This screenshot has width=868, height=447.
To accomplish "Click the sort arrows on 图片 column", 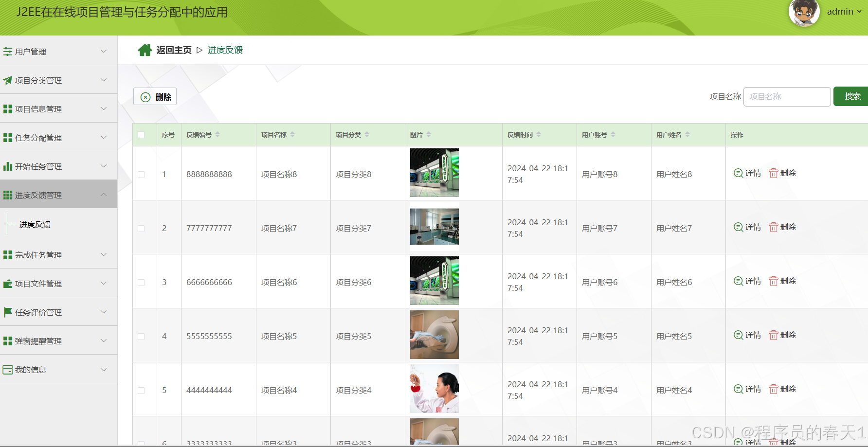I will [x=429, y=135].
